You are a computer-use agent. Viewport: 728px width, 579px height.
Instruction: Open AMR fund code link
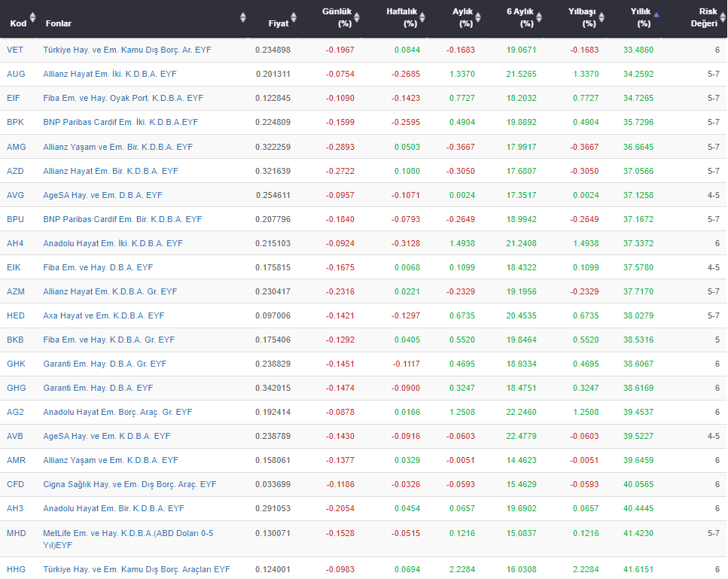(17, 461)
